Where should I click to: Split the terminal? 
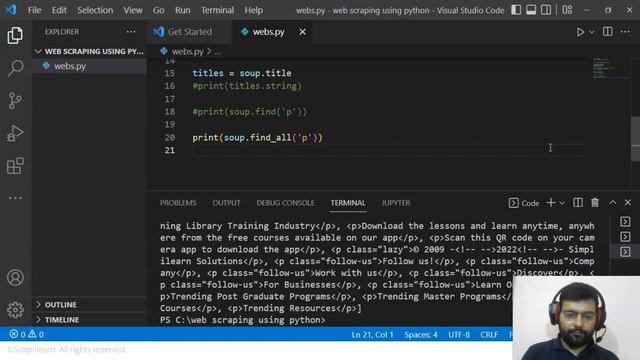(578, 202)
